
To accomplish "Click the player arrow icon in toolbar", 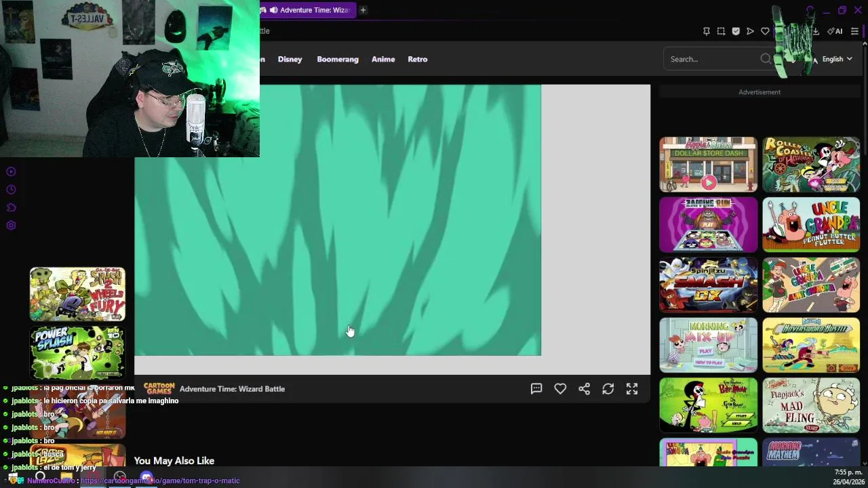I will coord(750,31).
